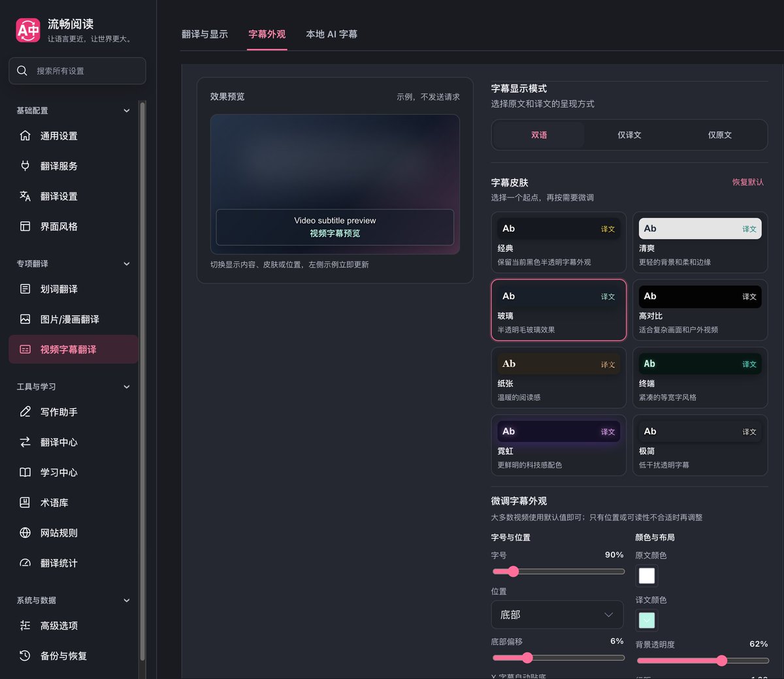Viewport: 784px width, 679px height.
Task: Click the history icon for 备份与恢复
Action: (x=25, y=655)
